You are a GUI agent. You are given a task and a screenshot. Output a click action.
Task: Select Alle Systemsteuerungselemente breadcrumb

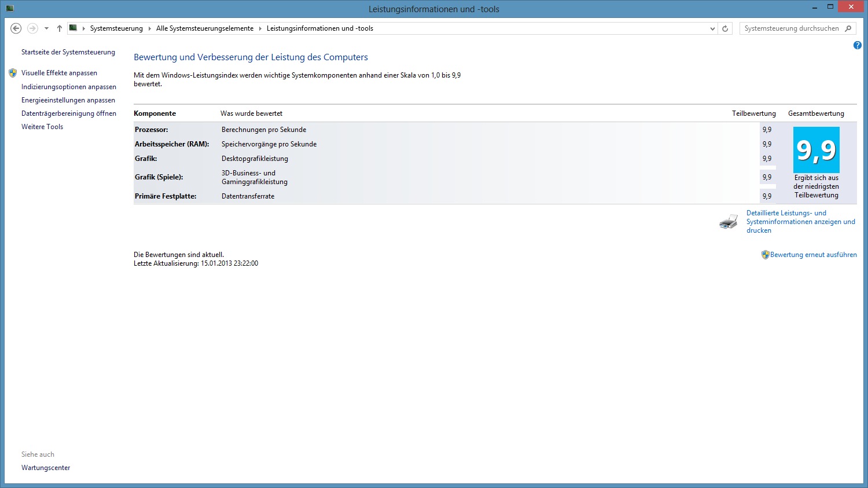[205, 28]
